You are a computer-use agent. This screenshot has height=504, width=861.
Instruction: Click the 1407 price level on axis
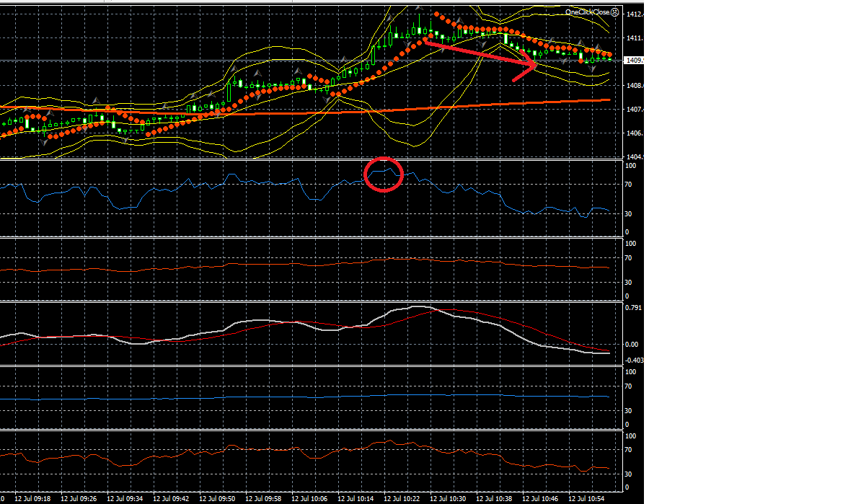point(635,110)
